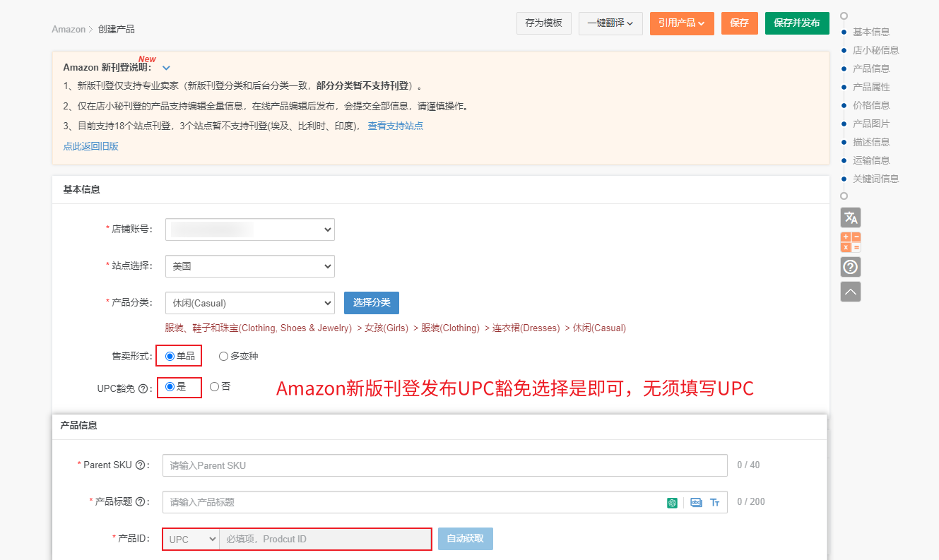Open the 店铺账号 dropdown
939x560 pixels.
pyautogui.click(x=249, y=230)
